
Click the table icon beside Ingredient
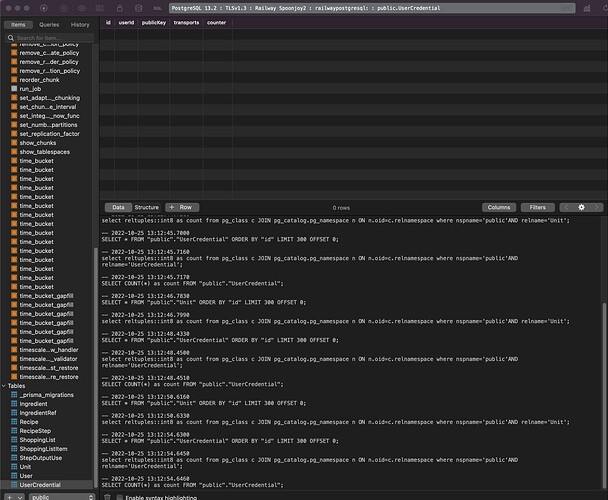[14, 404]
